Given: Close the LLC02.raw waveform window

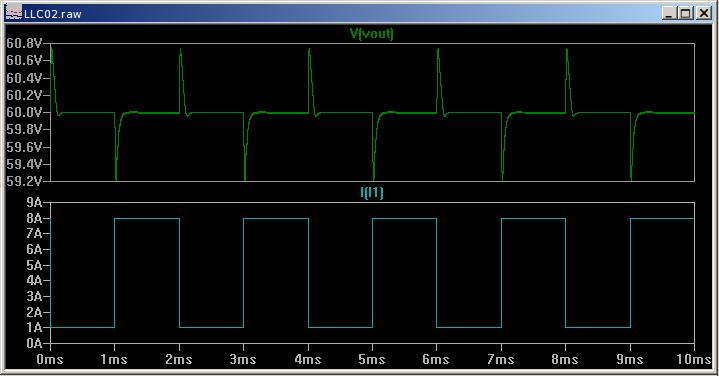Looking at the screenshot, I should [703, 13].
